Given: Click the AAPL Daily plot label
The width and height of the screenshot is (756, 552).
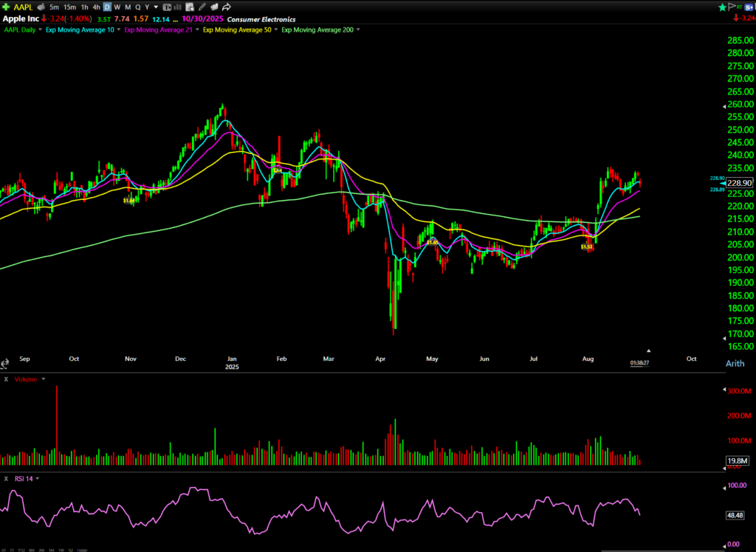Looking at the screenshot, I should point(20,30).
